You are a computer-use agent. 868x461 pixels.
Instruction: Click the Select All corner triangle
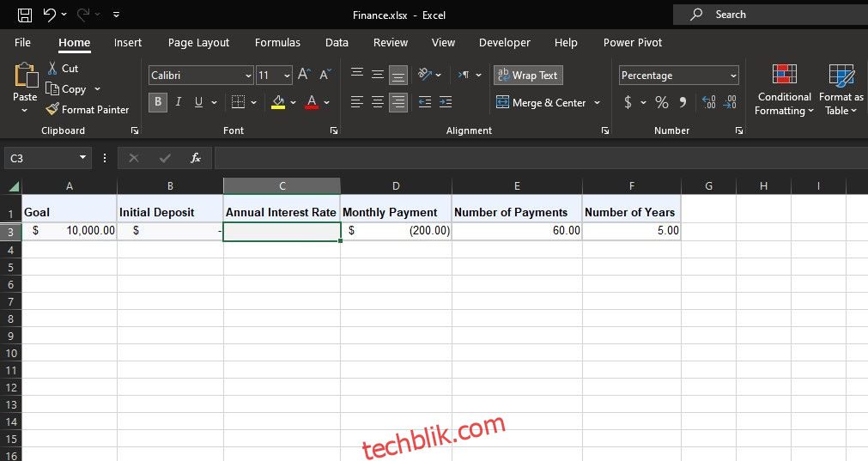(x=13, y=186)
